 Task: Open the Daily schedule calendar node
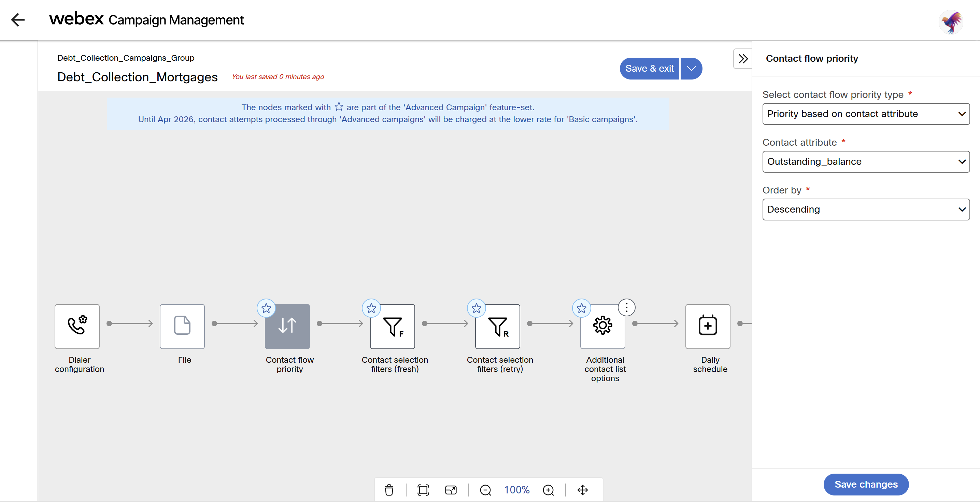[x=708, y=326]
